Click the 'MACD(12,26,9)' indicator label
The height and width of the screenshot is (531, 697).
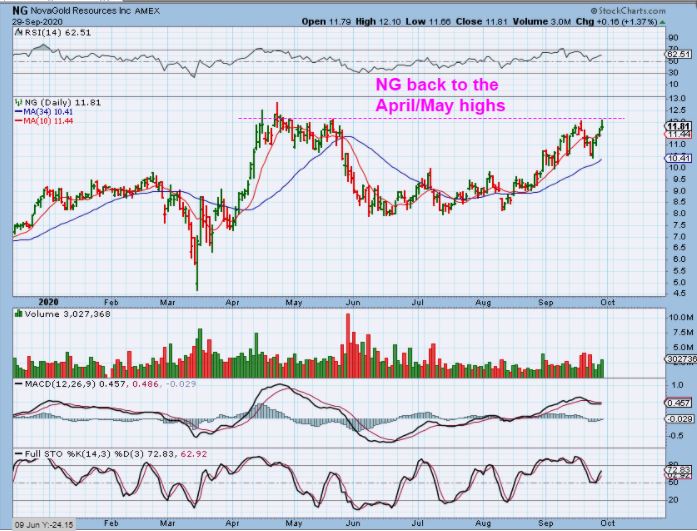60,383
